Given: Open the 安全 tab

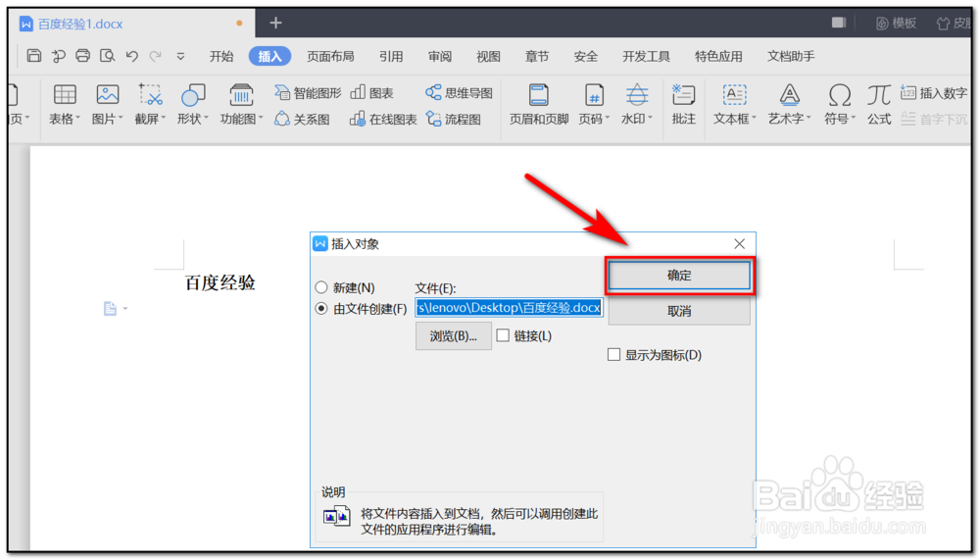Looking at the screenshot, I should 586,56.
